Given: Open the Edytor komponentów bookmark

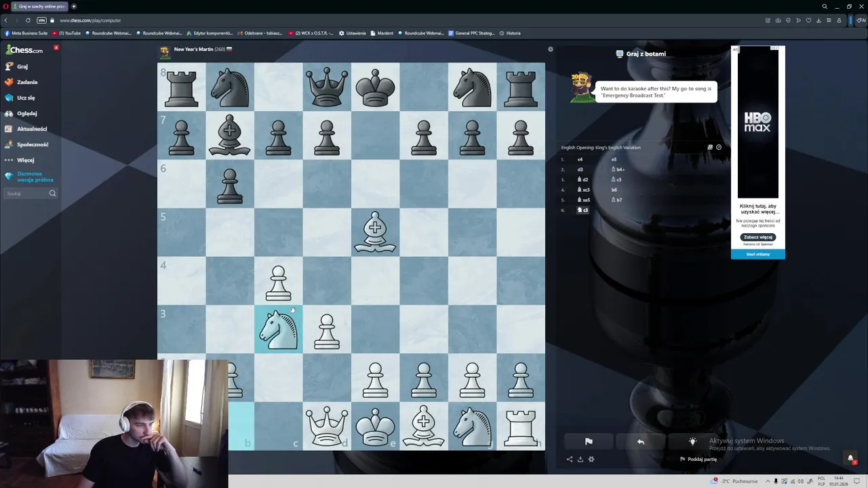Looking at the screenshot, I should coord(210,33).
